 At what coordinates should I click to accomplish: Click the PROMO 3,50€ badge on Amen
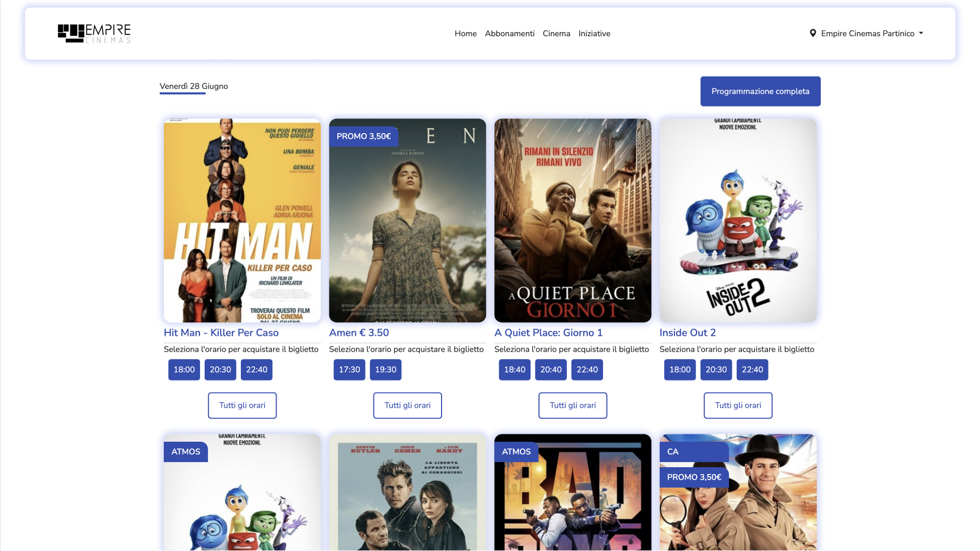tap(364, 136)
